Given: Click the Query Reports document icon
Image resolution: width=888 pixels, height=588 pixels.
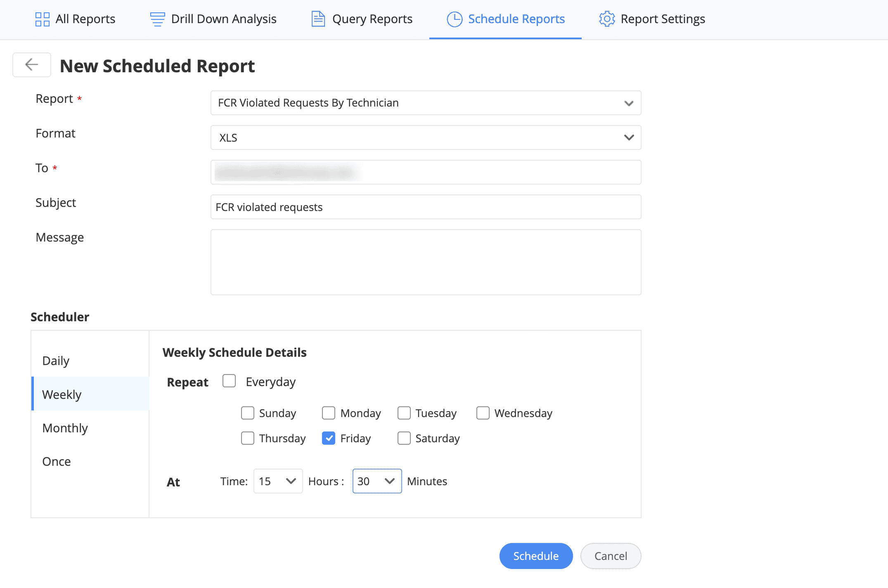Looking at the screenshot, I should pyautogui.click(x=318, y=19).
